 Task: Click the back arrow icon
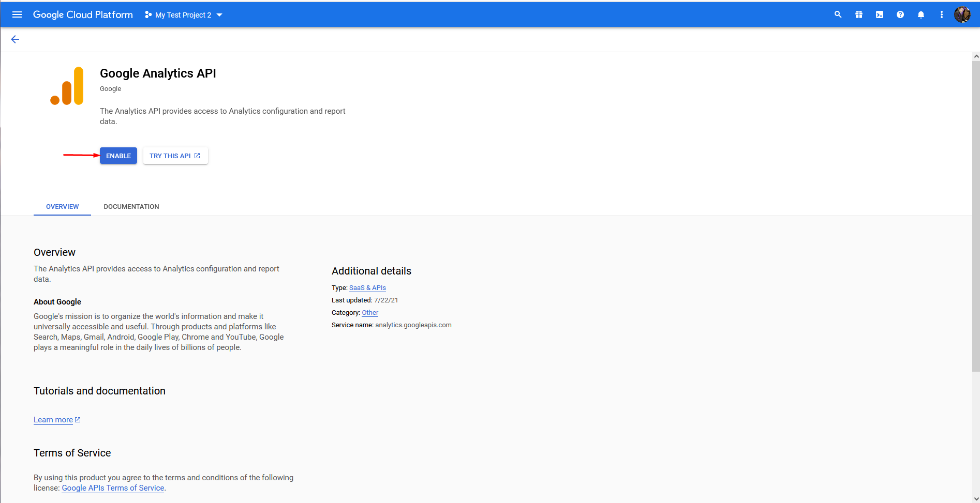tap(15, 39)
